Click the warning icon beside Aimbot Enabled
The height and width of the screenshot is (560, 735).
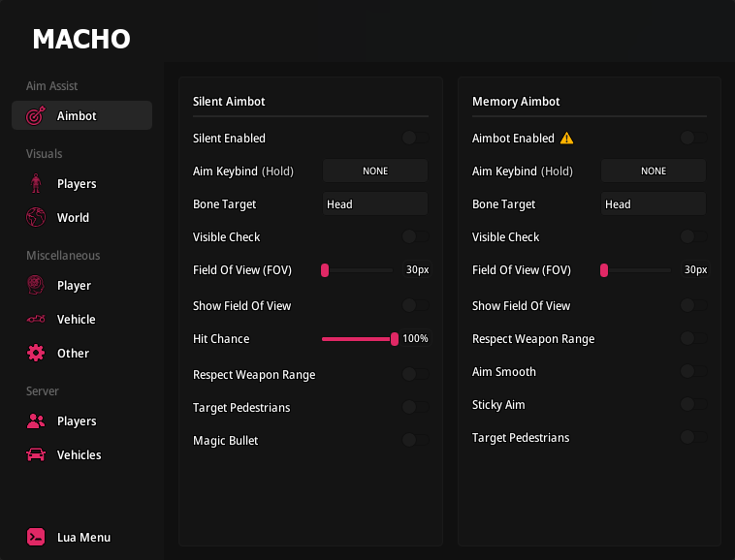[x=567, y=139]
